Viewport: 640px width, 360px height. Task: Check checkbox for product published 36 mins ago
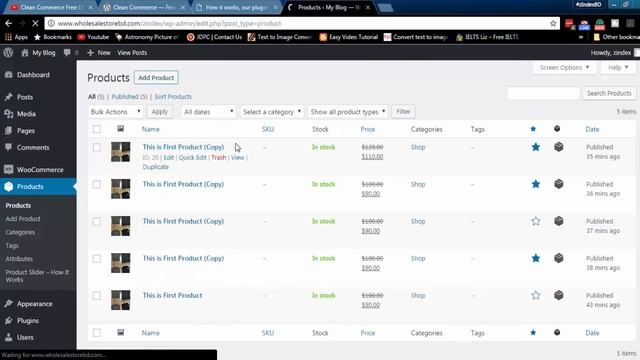click(97, 184)
